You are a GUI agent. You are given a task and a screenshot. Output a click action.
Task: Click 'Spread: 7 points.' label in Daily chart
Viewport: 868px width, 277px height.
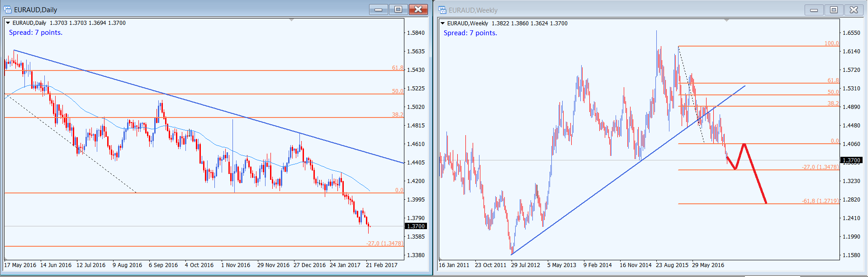pyautogui.click(x=36, y=33)
